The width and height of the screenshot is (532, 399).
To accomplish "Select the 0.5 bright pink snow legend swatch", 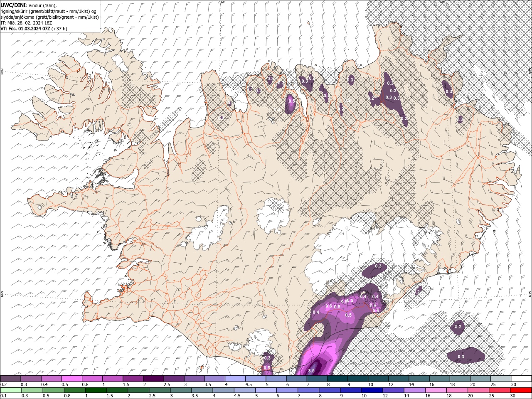I will click(72, 379).
